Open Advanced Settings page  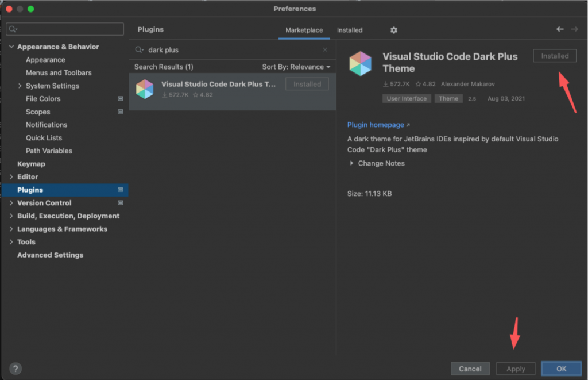click(51, 255)
